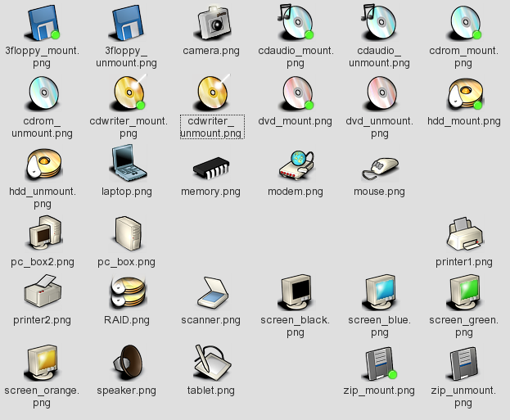Click the 'hdd_mount.png' file name label
The height and width of the screenshot is (420, 510).
[464, 121]
